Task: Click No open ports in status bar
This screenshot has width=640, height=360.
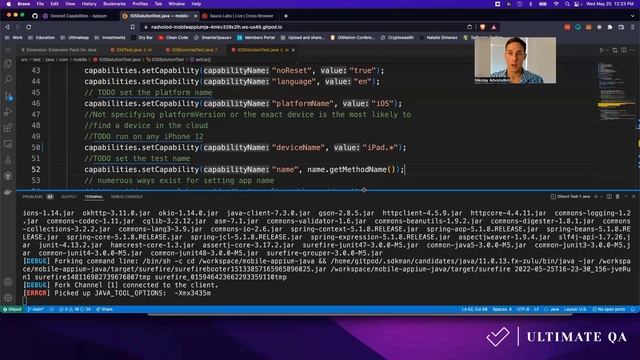Action: [609, 309]
